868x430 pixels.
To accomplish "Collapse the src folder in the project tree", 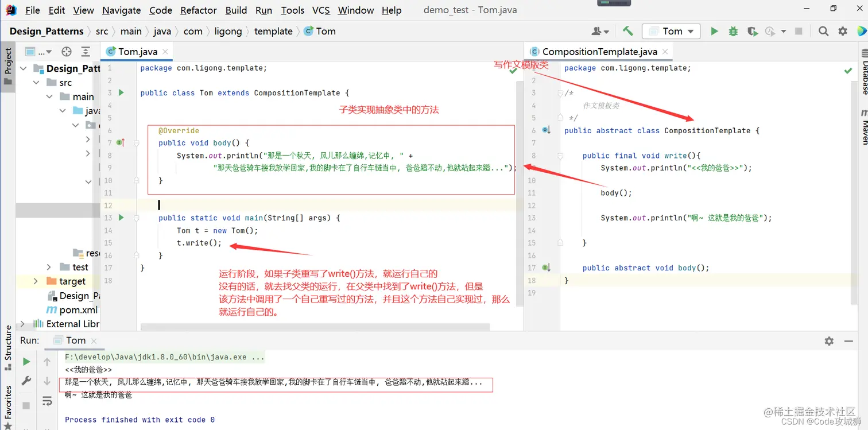I will click(x=36, y=83).
